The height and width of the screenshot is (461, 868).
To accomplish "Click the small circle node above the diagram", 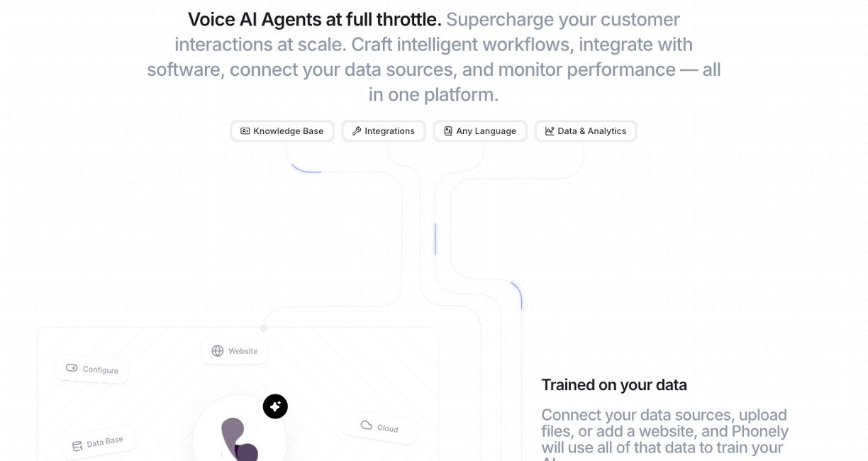I will coord(264,328).
